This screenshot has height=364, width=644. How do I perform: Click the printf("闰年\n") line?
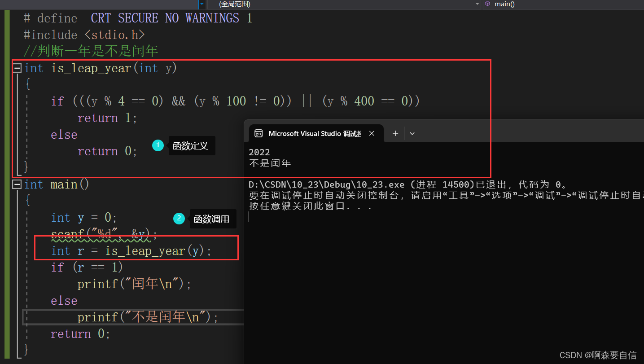pos(135,284)
